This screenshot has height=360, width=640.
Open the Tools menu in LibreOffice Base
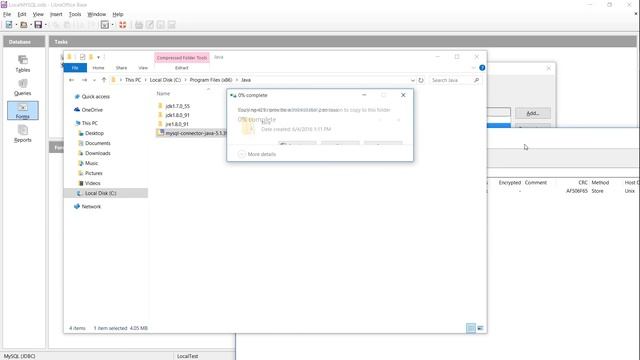(x=75, y=14)
